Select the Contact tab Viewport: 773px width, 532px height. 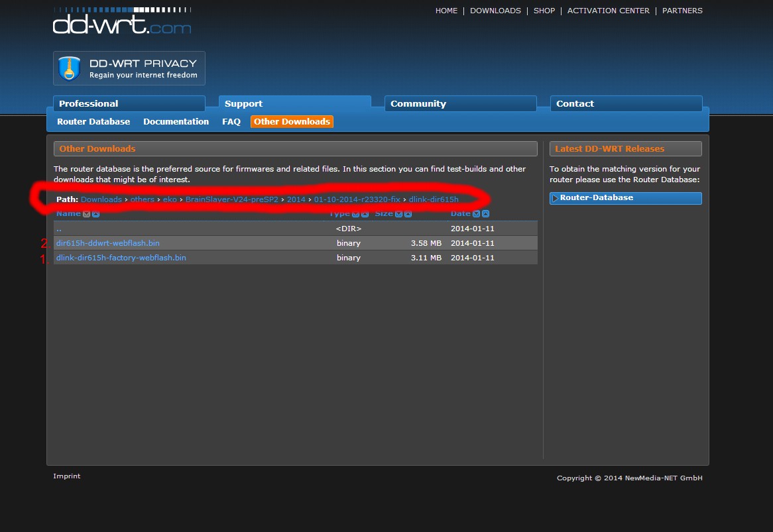point(626,103)
